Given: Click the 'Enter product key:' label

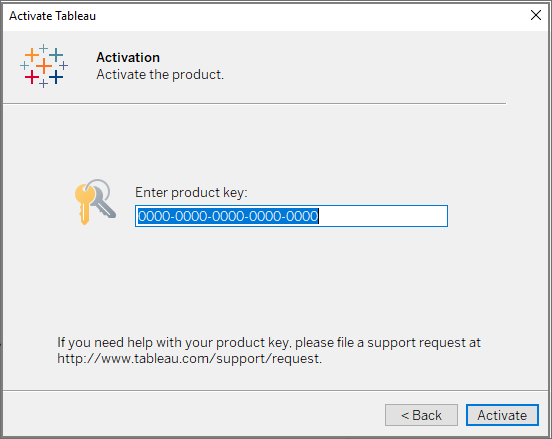Looking at the screenshot, I should click(x=191, y=193).
